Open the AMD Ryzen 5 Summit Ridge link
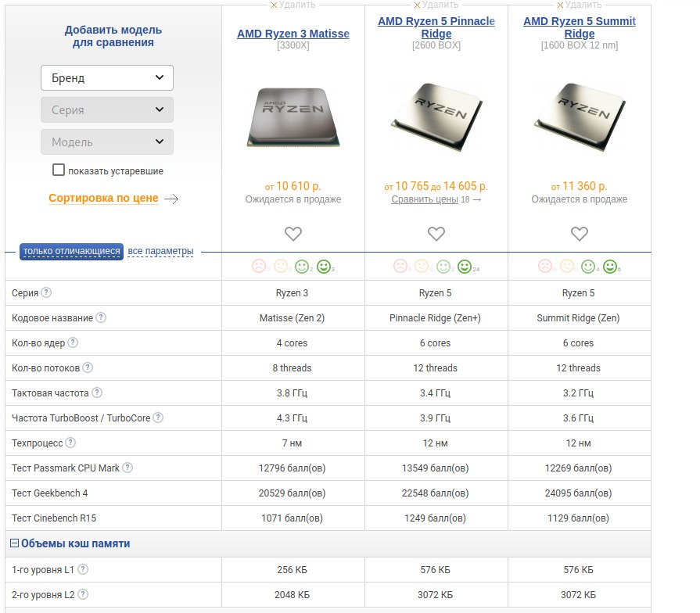Screen dimensions: 700x613 coord(580,27)
